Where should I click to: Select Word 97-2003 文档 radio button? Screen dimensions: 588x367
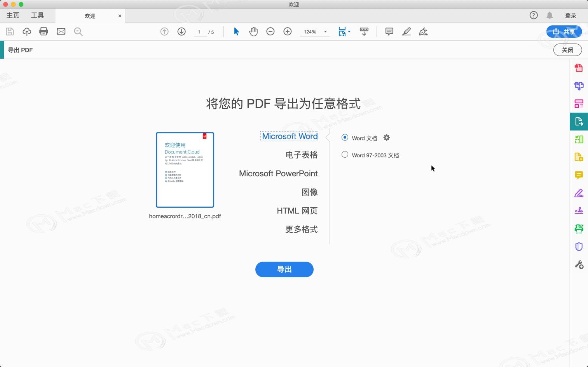point(345,155)
